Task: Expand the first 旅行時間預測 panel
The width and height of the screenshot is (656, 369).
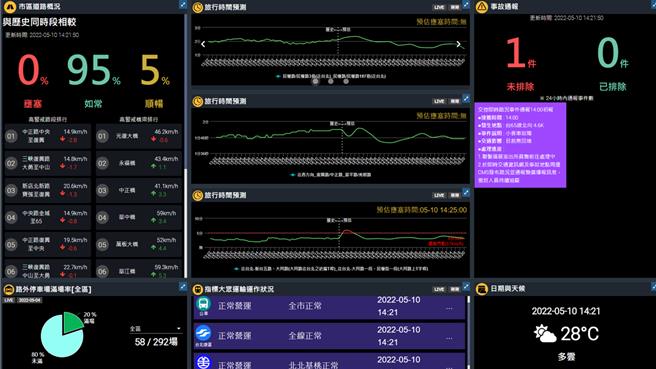Action: [x=466, y=5]
